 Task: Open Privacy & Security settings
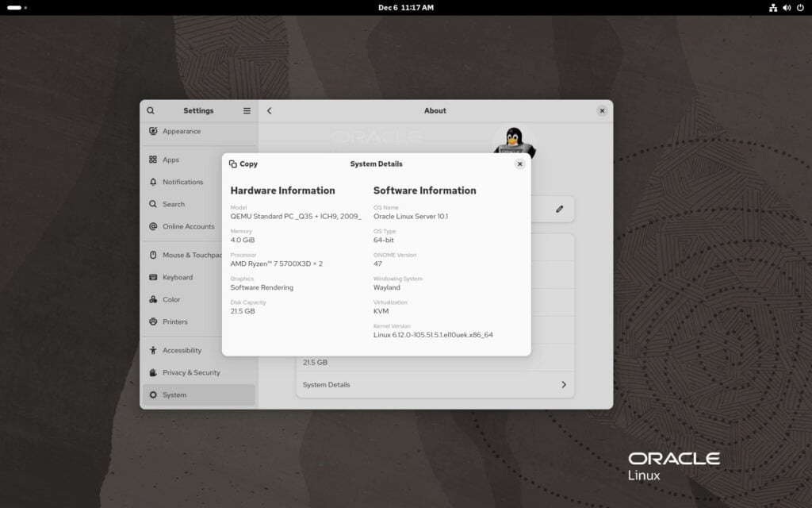[152, 372]
